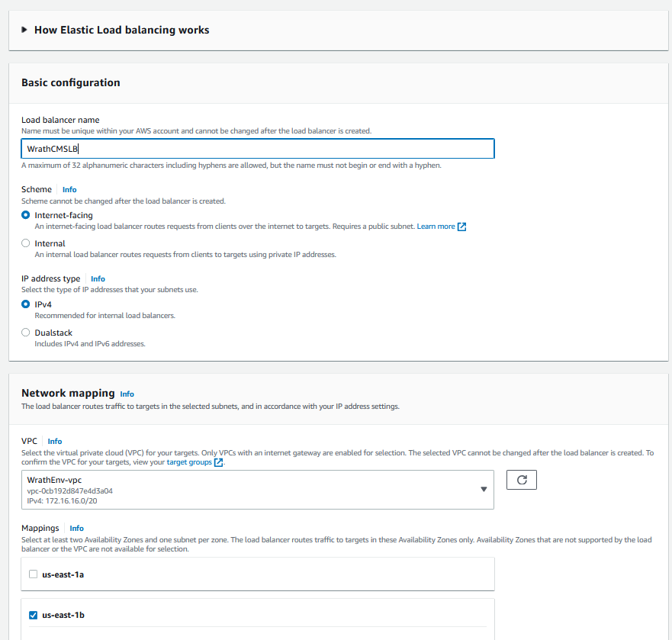Open the WrathEnv-vpc VPC dropdown
Image resolution: width=672 pixels, height=640 pixels.
tap(257, 490)
